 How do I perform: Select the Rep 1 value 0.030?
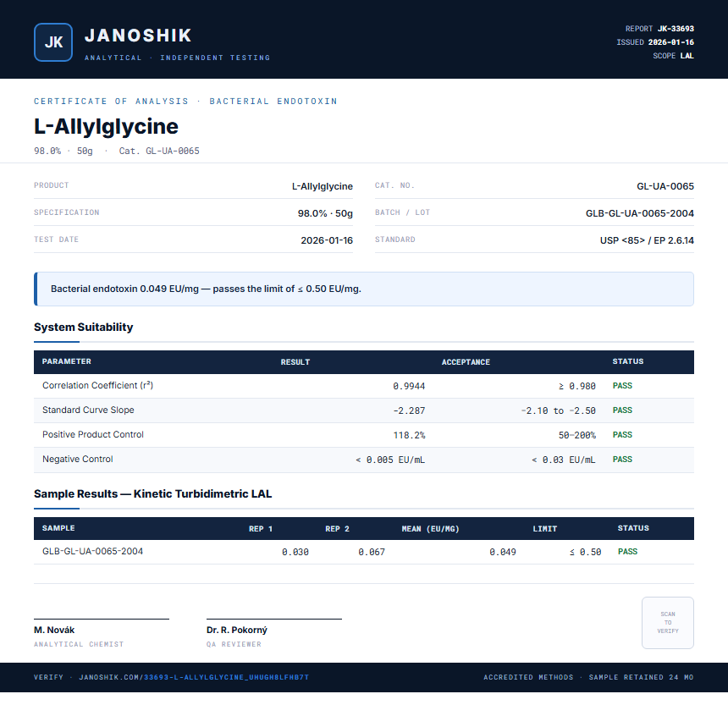coord(295,552)
